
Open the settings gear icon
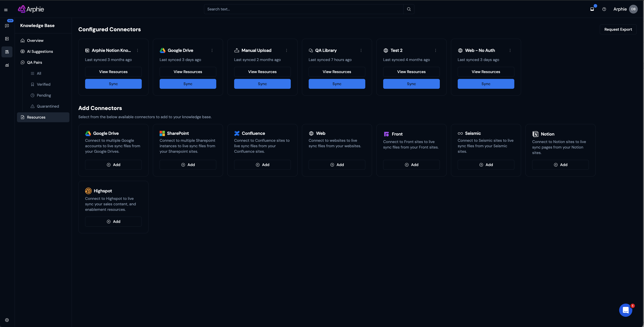tap(7, 320)
